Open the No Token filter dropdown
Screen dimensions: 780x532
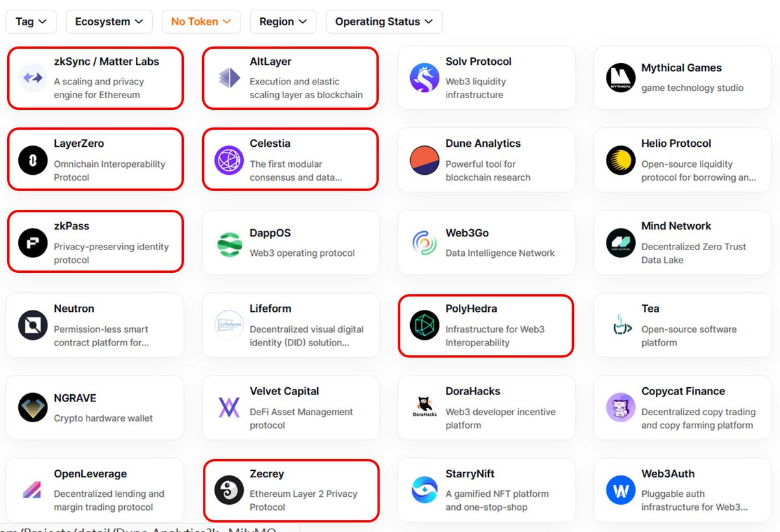(201, 21)
